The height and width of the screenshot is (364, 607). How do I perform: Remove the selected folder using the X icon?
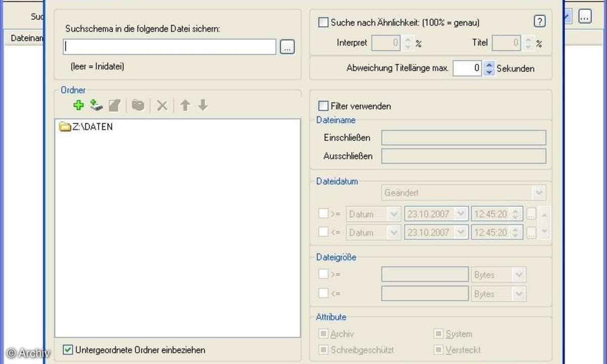(162, 105)
